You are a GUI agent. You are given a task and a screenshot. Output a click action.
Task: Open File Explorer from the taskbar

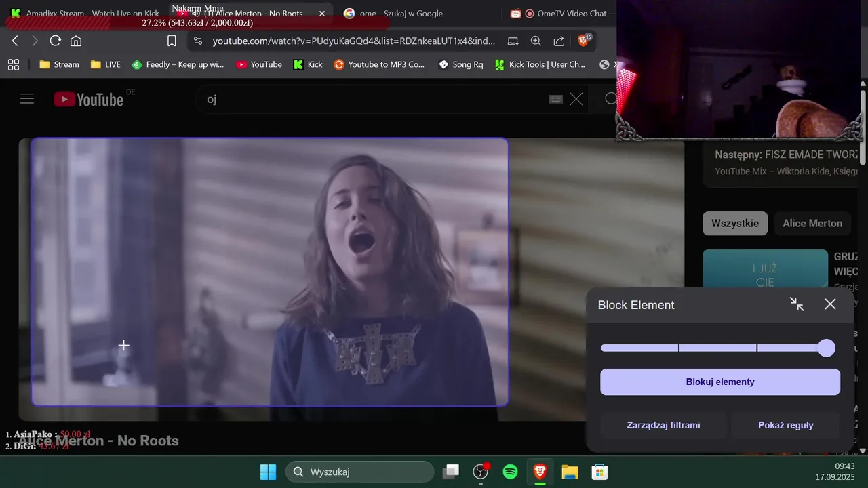pos(570,472)
